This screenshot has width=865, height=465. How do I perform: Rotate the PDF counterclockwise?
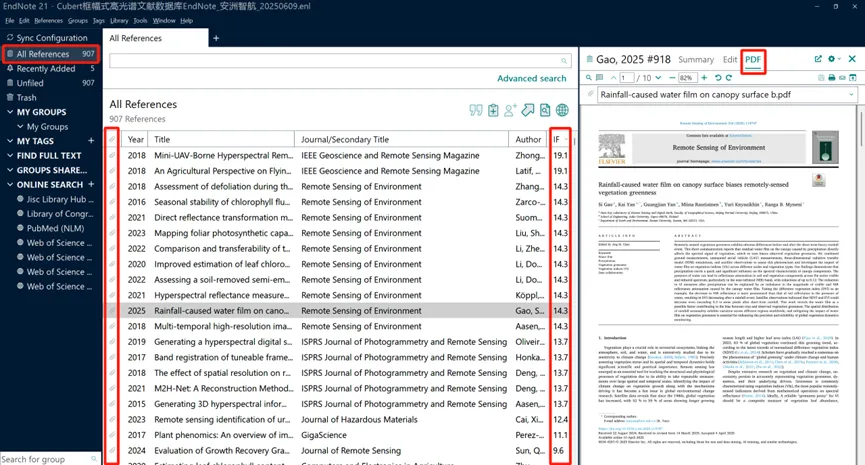coord(718,78)
